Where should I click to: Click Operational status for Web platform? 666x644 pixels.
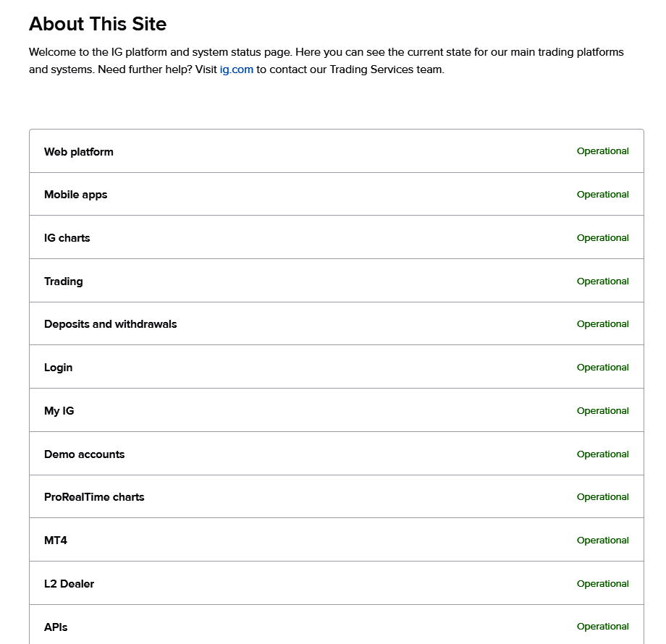click(x=602, y=151)
